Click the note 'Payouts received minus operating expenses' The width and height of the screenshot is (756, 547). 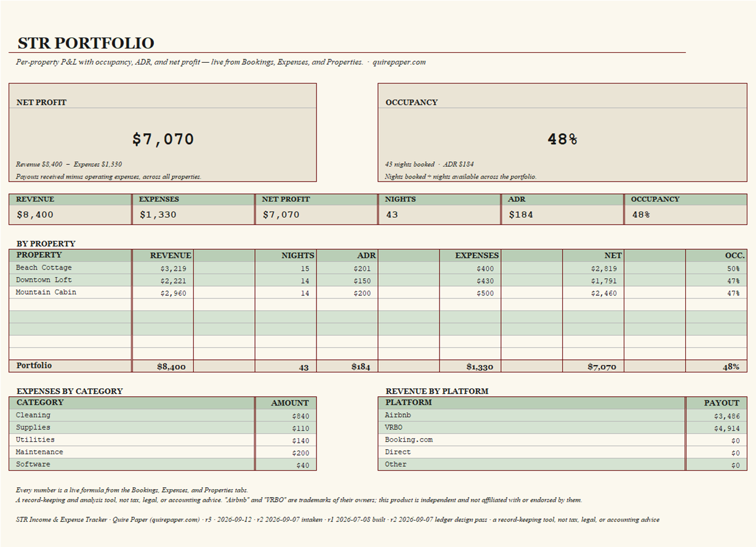click(x=108, y=177)
